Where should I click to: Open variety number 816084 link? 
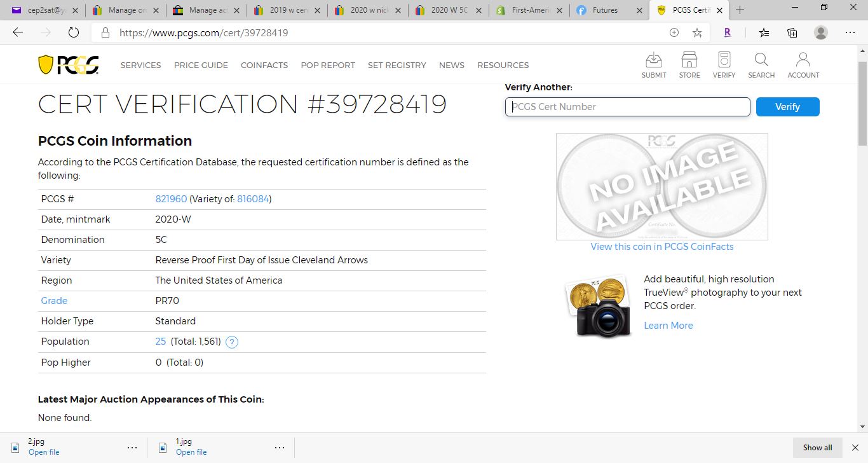253,199
